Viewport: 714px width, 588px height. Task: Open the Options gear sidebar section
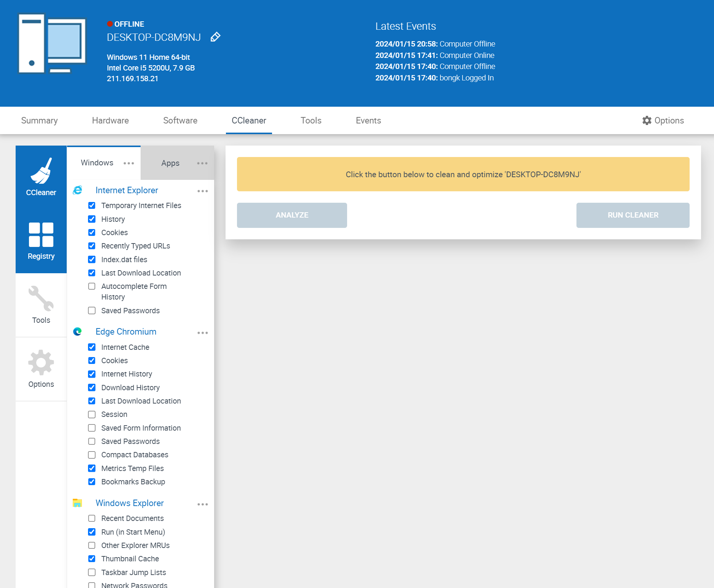click(41, 369)
